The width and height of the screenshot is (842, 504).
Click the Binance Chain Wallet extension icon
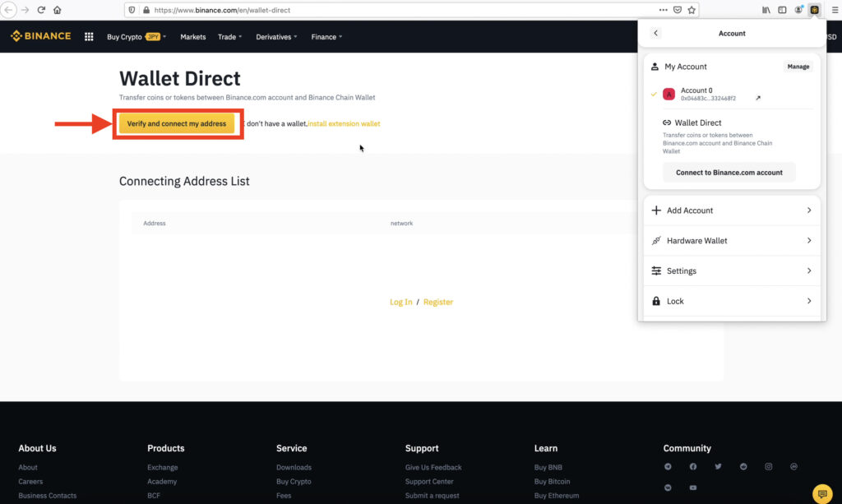click(815, 10)
